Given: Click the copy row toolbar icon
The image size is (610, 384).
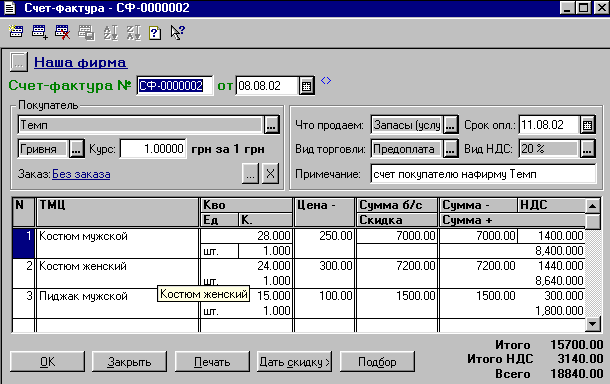Looking at the screenshot, I should (86, 33).
